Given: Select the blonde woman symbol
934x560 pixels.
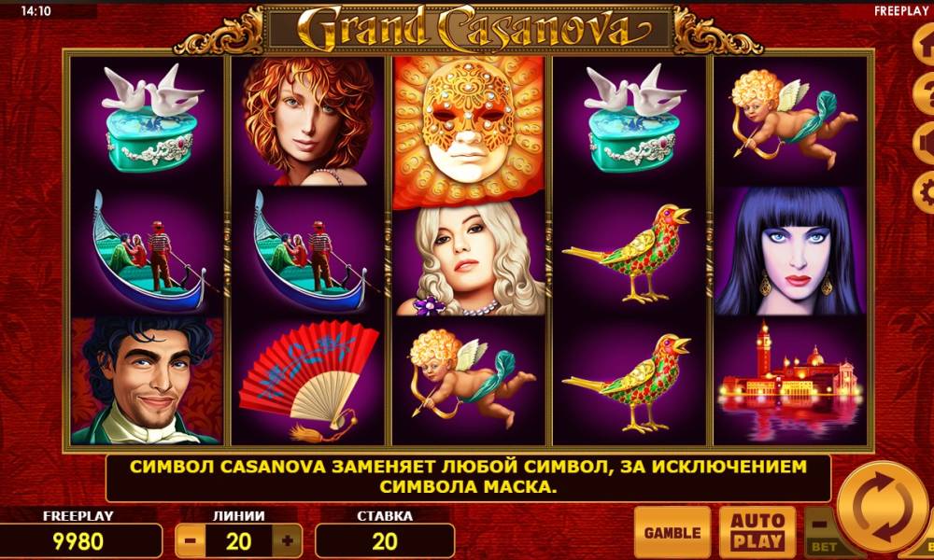Looking at the screenshot, I should click(x=470, y=259).
